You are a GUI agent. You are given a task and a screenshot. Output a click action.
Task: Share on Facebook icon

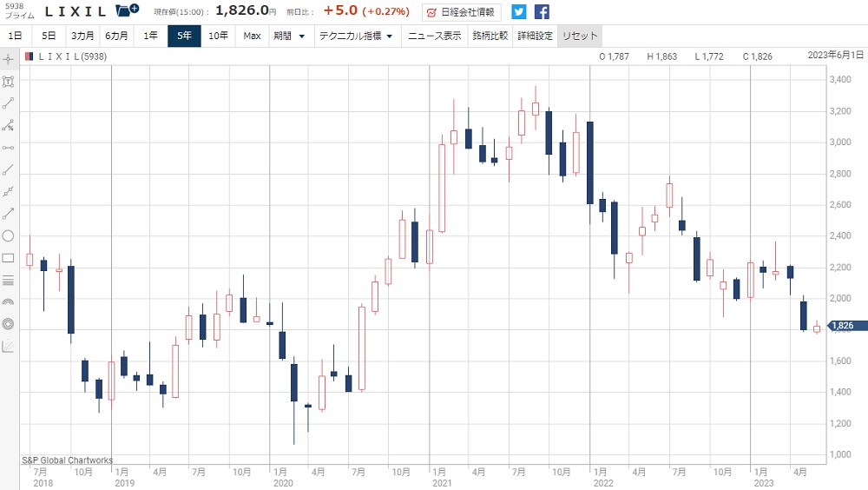pyautogui.click(x=542, y=11)
